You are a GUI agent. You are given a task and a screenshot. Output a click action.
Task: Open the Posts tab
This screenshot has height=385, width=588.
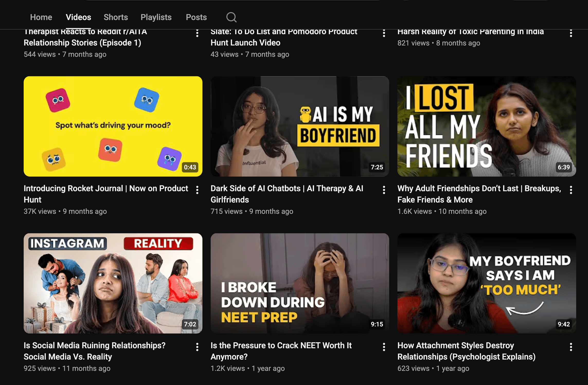coord(196,17)
